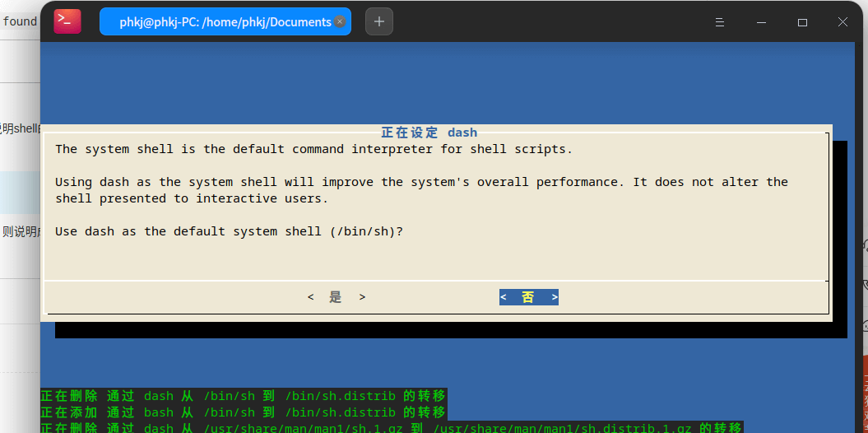The image size is (868, 433).
Task: Close the terminal window
Action: [x=842, y=22]
